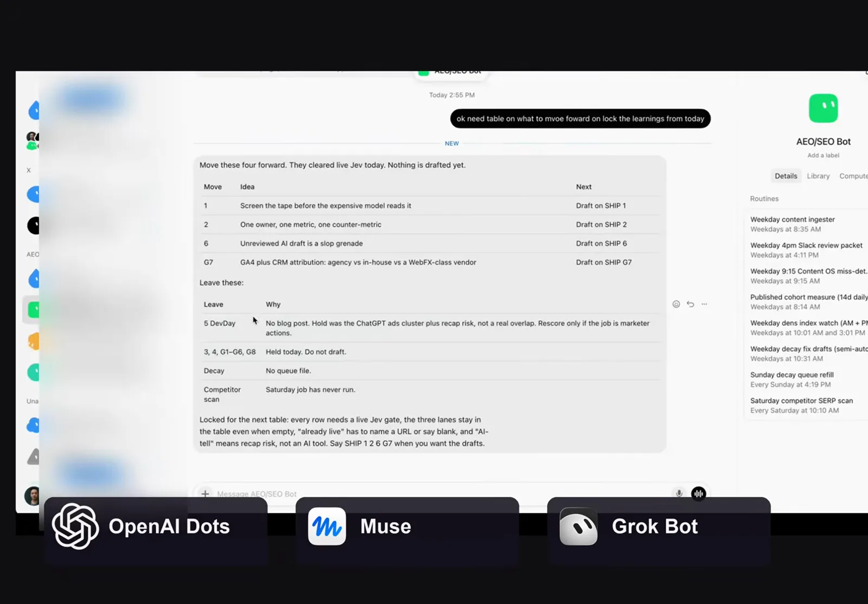Click the Draft on SHIP 1 cell
This screenshot has width=868, height=604.
pos(601,206)
